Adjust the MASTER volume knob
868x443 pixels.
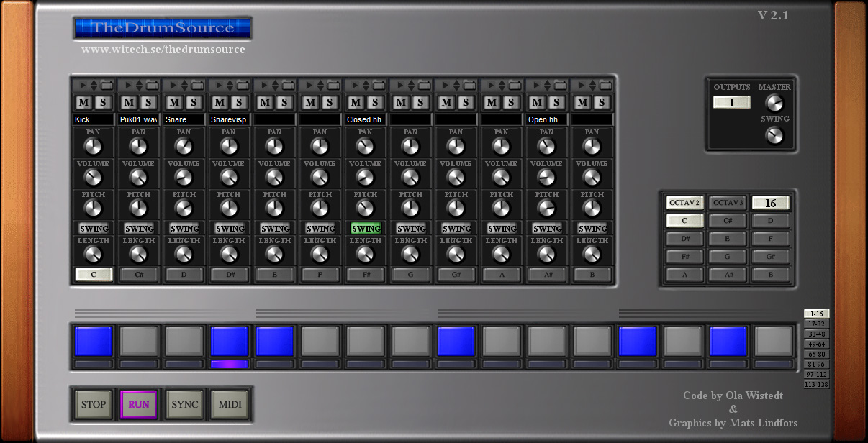pyautogui.click(x=774, y=103)
